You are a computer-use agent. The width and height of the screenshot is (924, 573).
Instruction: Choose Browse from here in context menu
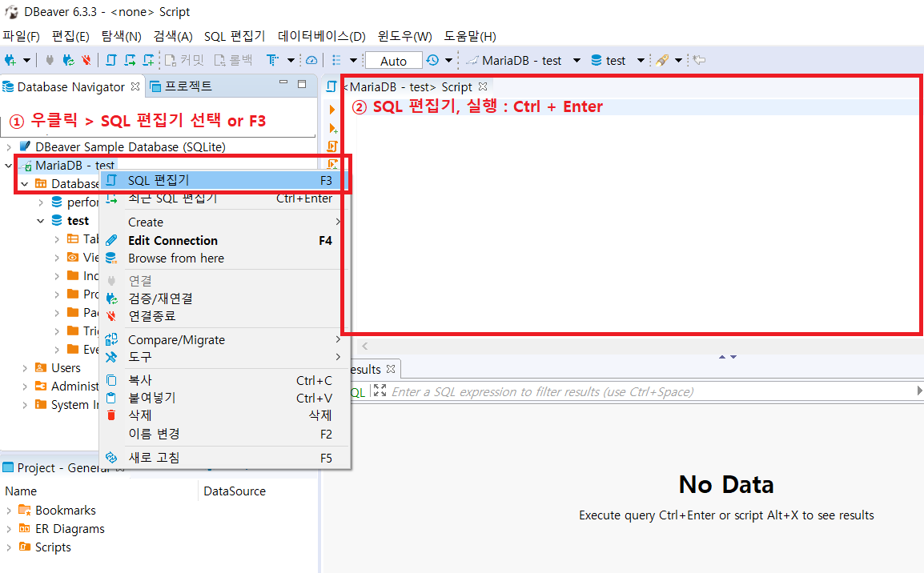click(226, 258)
